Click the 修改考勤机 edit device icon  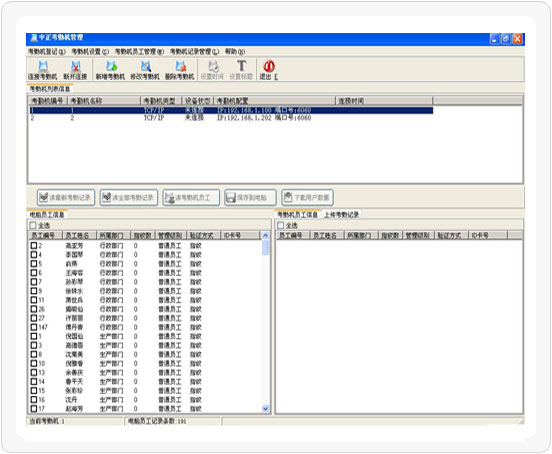tap(145, 70)
